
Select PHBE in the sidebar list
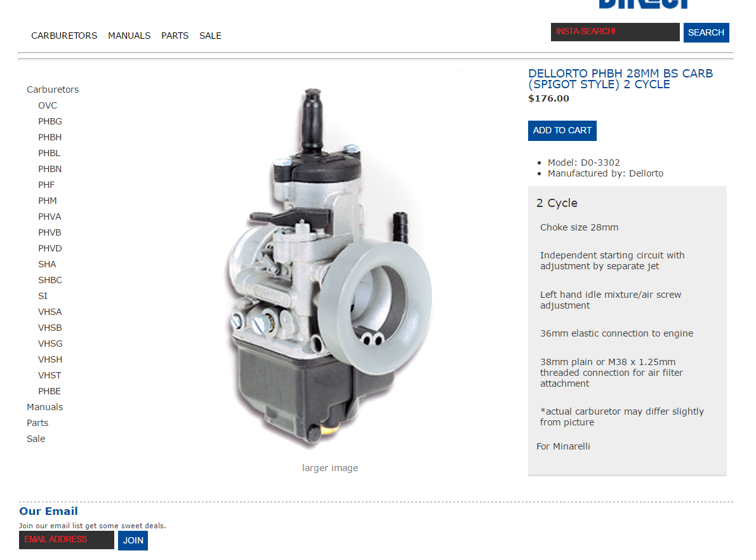[x=49, y=391]
